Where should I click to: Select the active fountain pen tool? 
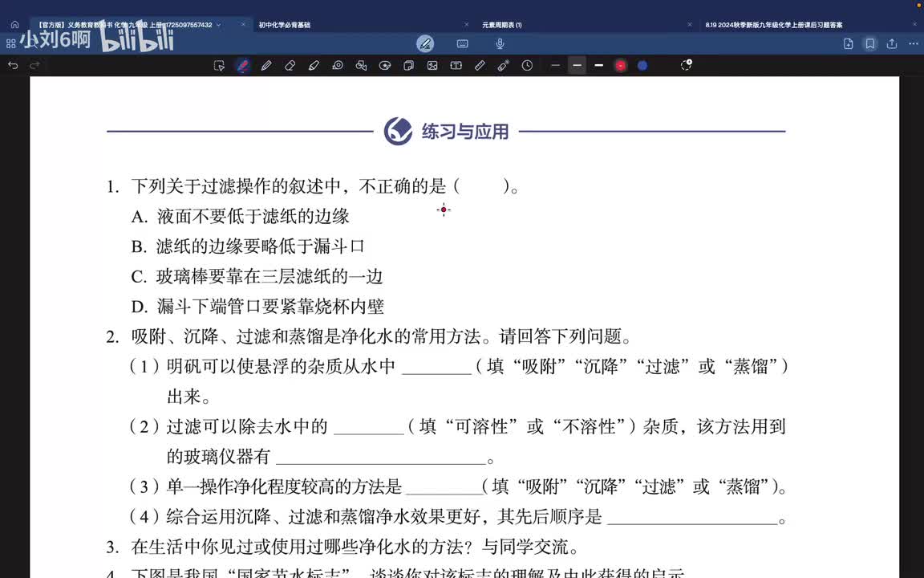click(x=243, y=66)
